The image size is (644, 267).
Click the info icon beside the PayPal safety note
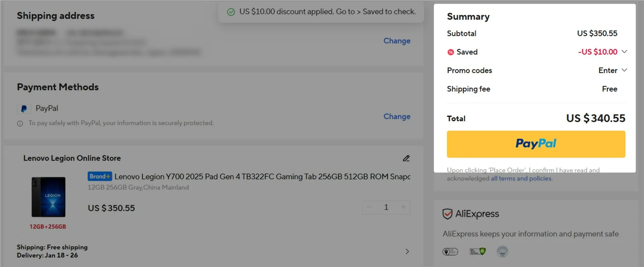[20, 123]
